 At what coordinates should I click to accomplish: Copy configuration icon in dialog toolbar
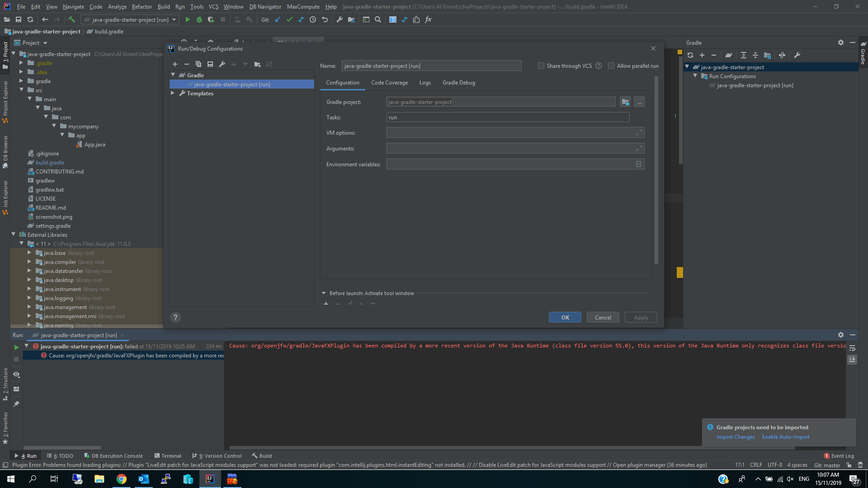[198, 64]
